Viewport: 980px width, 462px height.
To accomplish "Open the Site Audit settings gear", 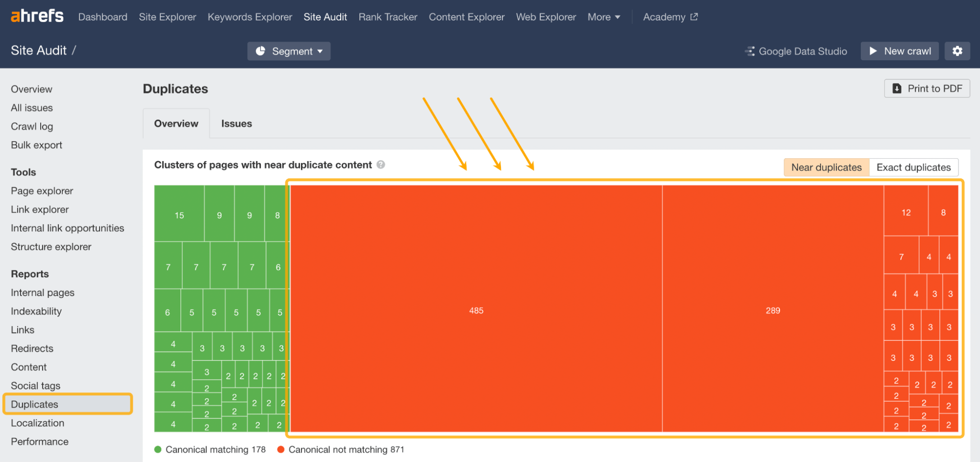I will pyautogui.click(x=957, y=50).
